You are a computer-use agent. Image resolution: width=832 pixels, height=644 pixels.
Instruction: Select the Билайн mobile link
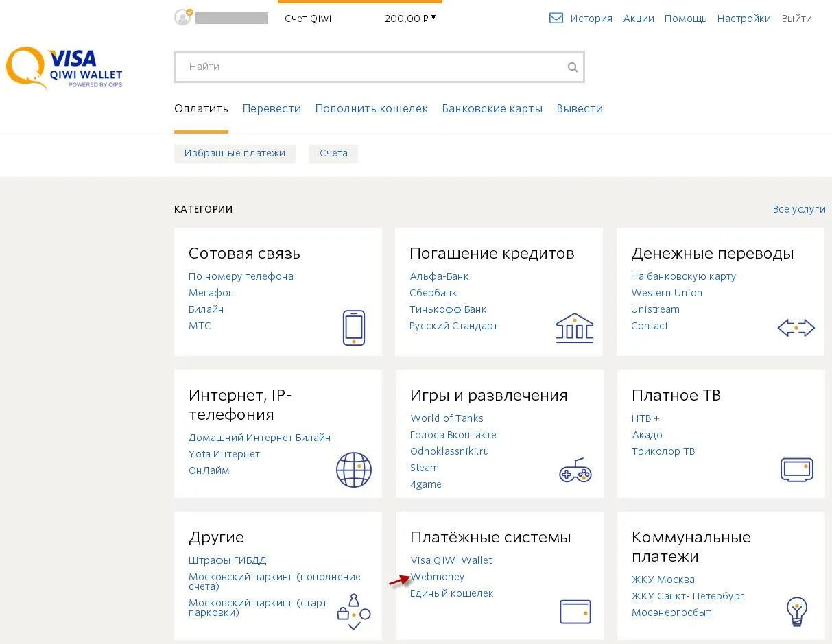tap(206, 309)
